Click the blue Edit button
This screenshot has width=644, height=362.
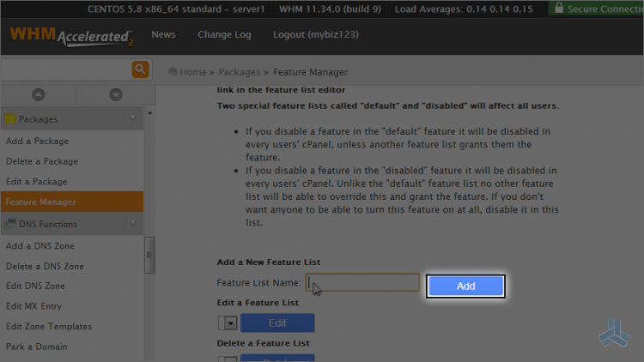277,323
